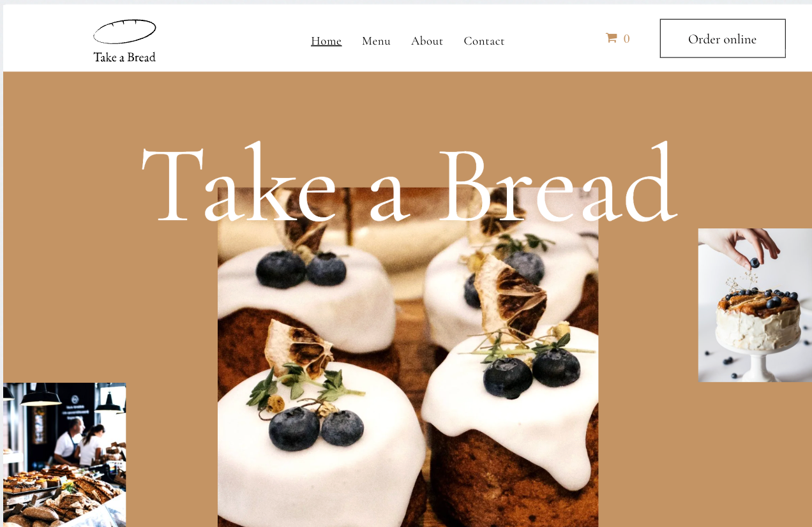
Task: Click the word Bread in hero heading
Action: pyautogui.click(x=558, y=181)
